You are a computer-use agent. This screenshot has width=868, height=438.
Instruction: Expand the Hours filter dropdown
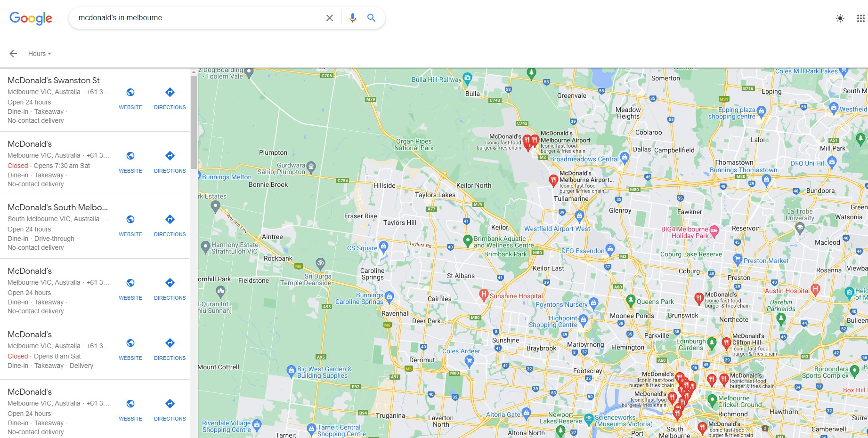coord(40,54)
